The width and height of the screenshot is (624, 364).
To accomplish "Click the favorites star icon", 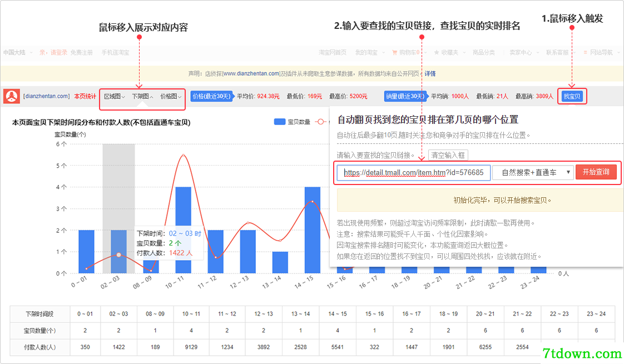I will point(436,52).
